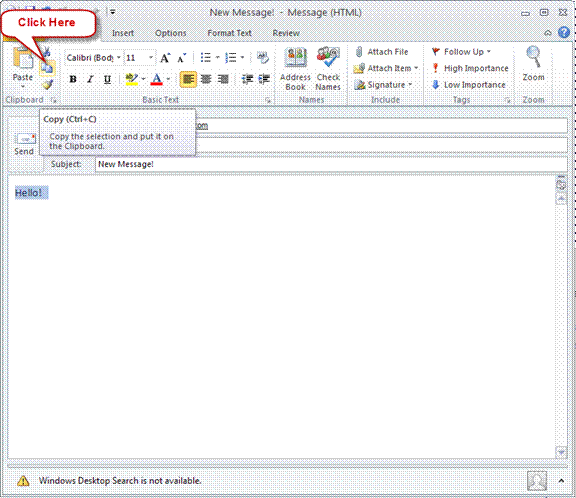This screenshot has height=498, width=576.
Task: Click the Zoom magnifier icon
Action: click(x=533, y=64)
